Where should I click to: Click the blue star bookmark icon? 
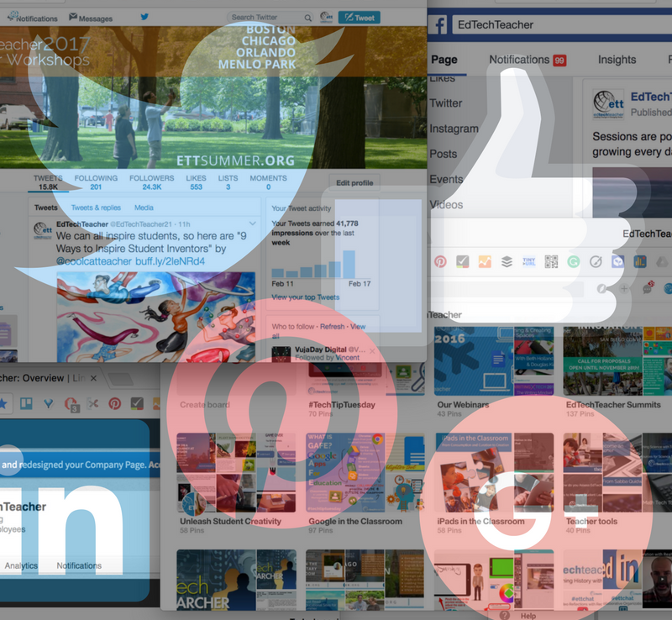point(3,403)
